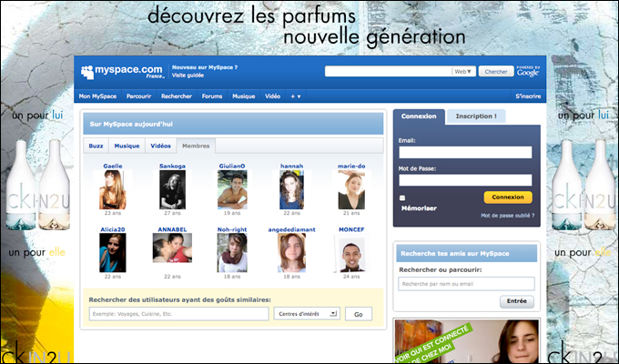
Task: Open marie-do's profile photo
Action: 351,190
